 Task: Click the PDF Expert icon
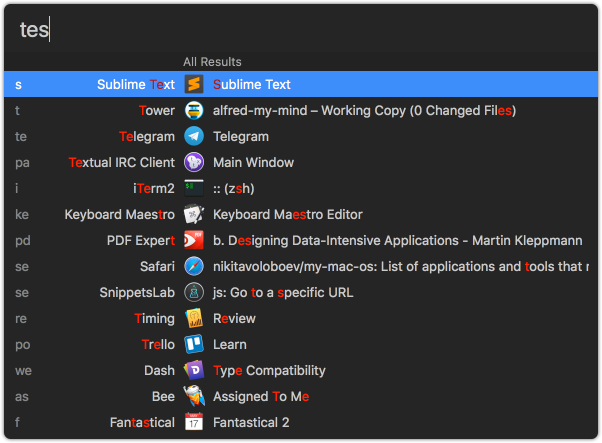[194, 240]
